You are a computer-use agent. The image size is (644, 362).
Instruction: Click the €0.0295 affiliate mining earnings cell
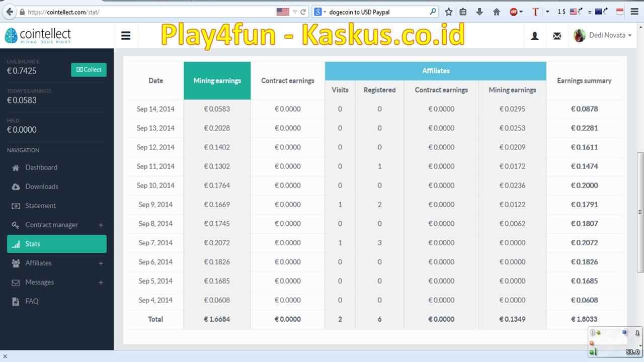point(512,109)
